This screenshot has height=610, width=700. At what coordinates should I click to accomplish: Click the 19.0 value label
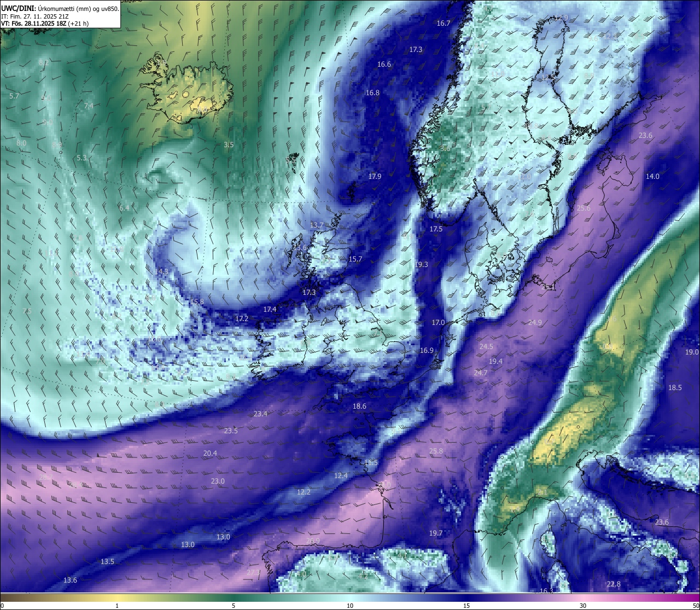click(x=692, y=352)
